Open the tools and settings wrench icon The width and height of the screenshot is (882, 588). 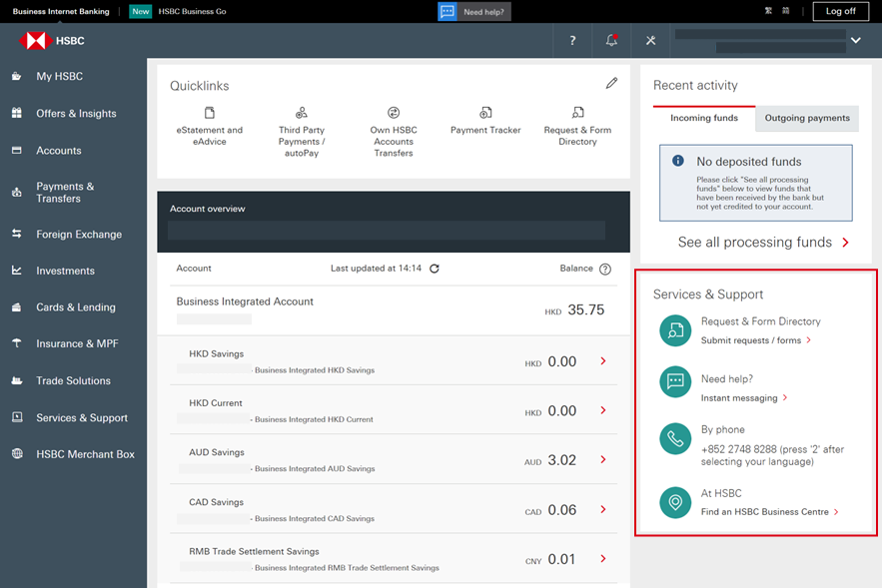pos(651,41)
